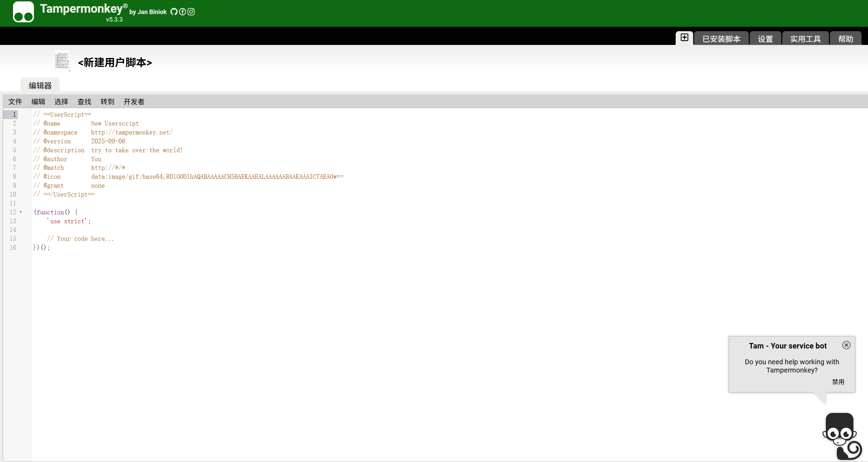Collapse function fold arrow on line 12
Viewport: 868px width, 462px height.
click(21, 212)
